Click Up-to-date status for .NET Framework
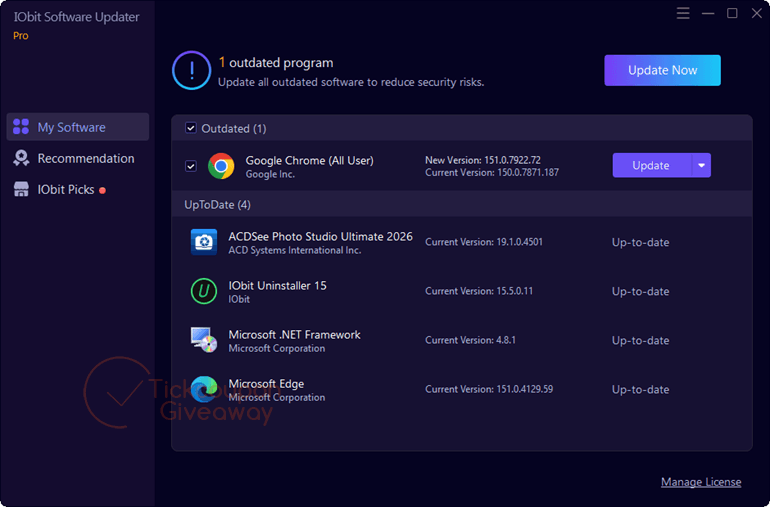The image size is (770, 507). pyautogui.click(x=640, y=340)
